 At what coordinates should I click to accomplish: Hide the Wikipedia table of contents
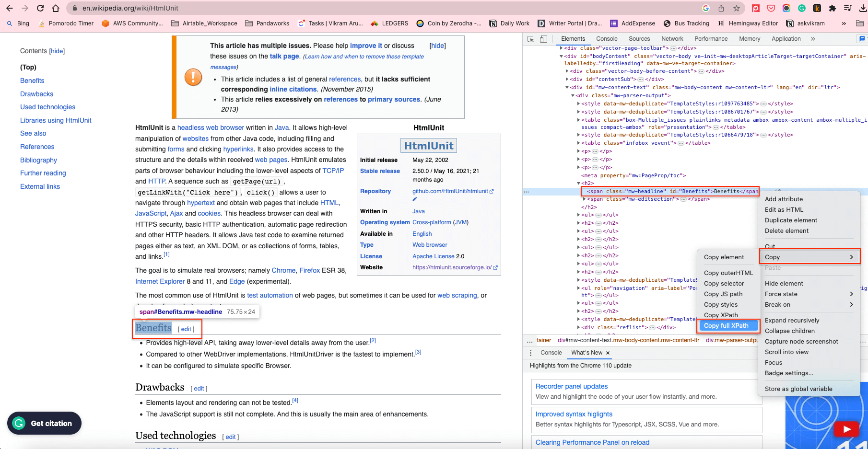click(x=57, y=51)
